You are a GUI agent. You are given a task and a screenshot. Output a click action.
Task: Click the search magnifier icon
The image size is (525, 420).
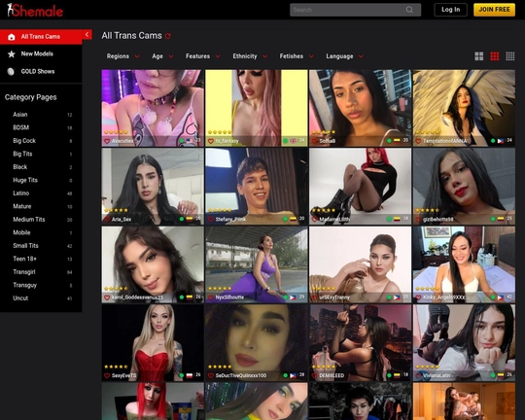click(409, 10)
